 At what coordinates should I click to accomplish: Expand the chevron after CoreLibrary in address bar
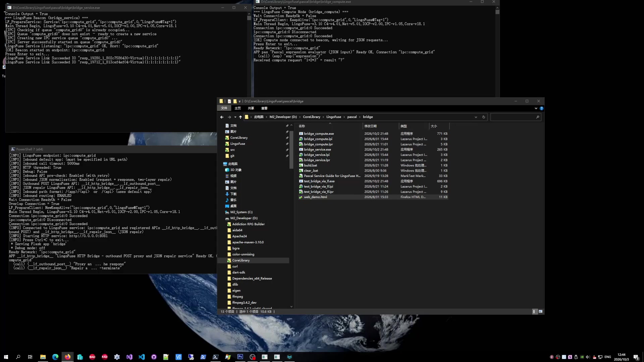(323, 117)
